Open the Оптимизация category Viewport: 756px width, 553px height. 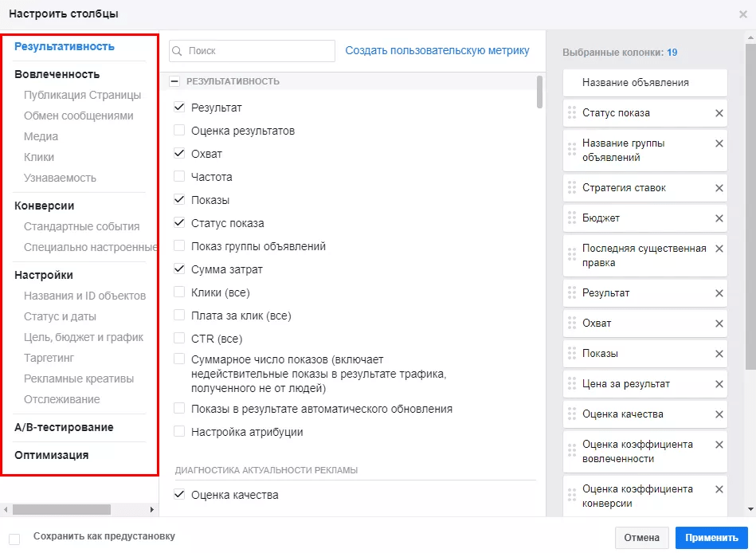point(52,455)
